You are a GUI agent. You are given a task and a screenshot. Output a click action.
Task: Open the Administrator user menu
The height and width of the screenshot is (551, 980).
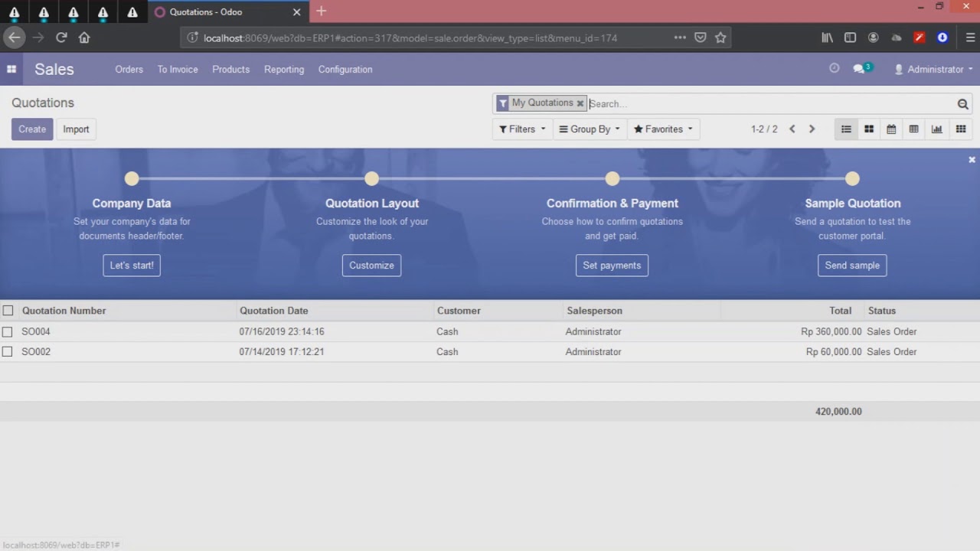click(x=933, y=69)
